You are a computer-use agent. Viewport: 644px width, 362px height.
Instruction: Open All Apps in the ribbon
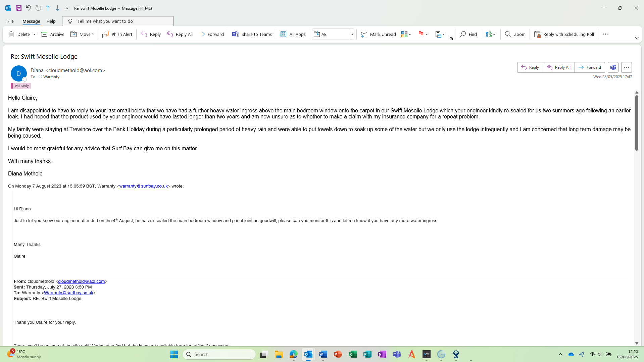293,34
